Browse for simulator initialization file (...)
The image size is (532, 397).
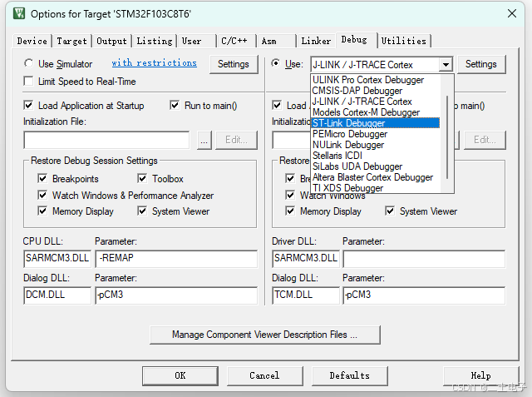click(204, 140)
